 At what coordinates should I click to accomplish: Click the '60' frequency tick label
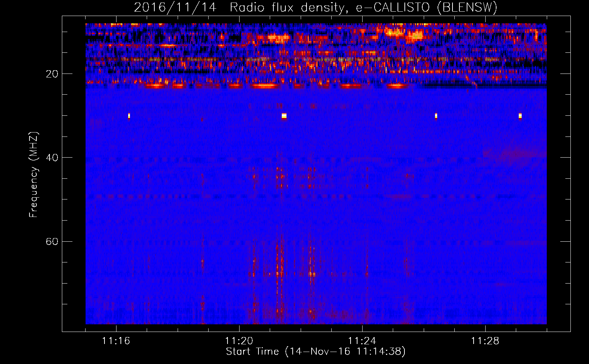(x=52, y=241)
